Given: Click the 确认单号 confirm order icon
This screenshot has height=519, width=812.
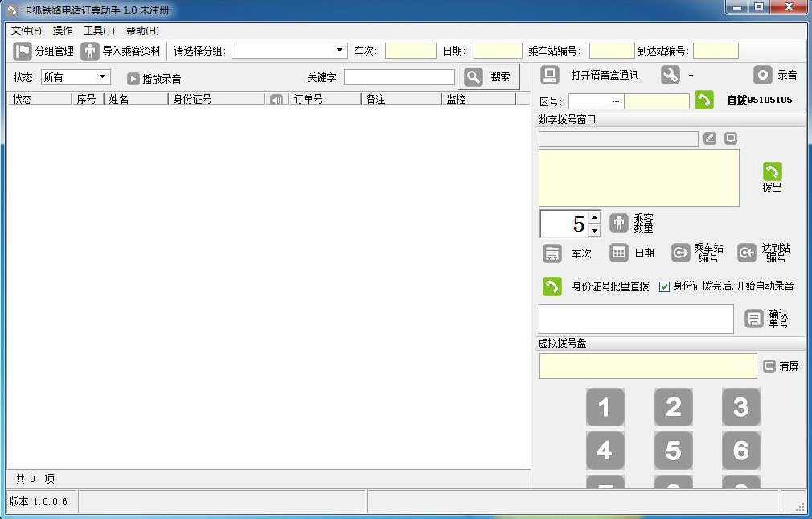Looking at the screenshot, I should 753,319.
